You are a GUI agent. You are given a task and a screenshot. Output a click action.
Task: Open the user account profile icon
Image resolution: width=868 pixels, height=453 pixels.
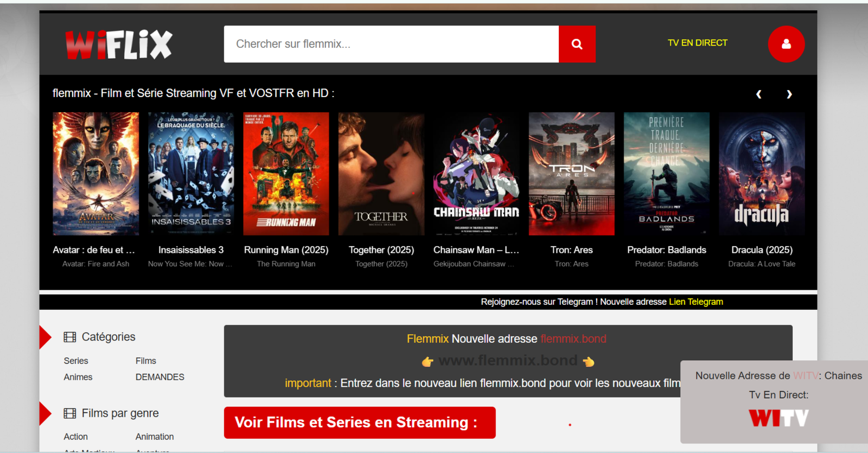point(786,44)
